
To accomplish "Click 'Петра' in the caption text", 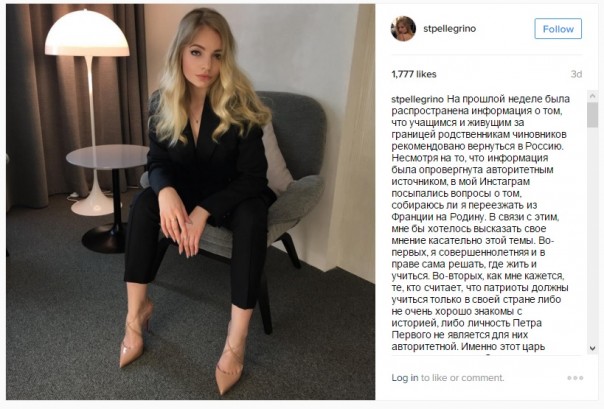I will point(527,323).
